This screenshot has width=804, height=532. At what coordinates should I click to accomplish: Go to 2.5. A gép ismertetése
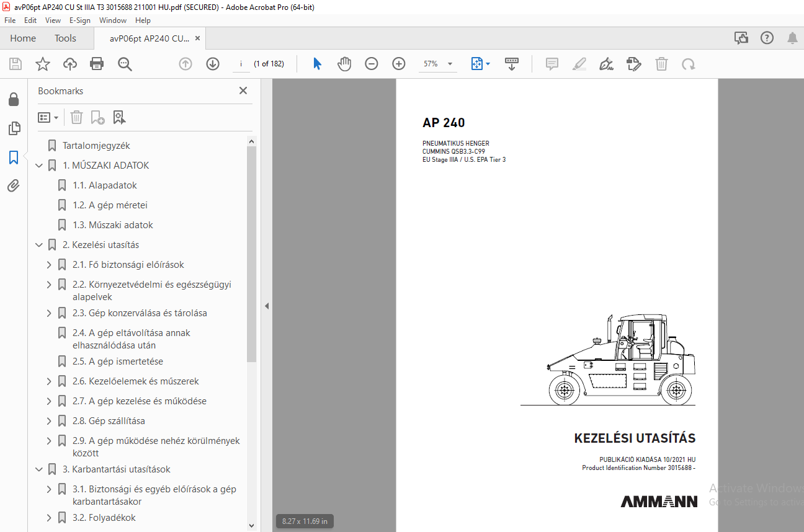pos(118,361)
